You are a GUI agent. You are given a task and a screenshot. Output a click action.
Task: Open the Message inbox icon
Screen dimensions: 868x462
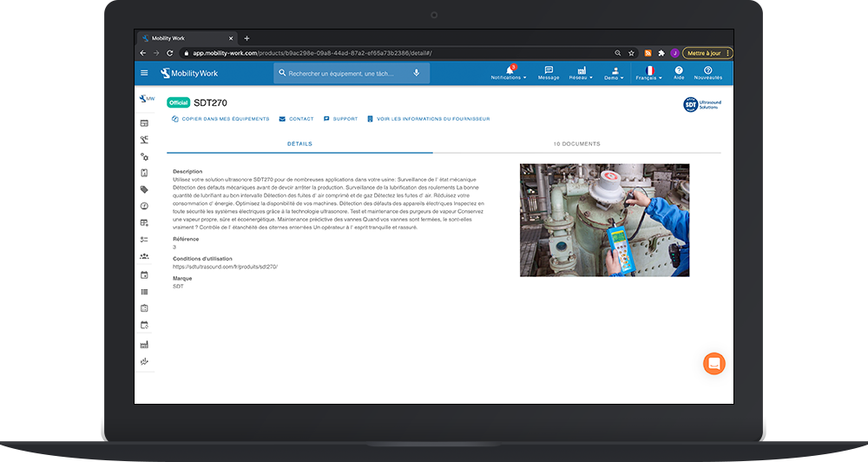[x=549, y=73]
